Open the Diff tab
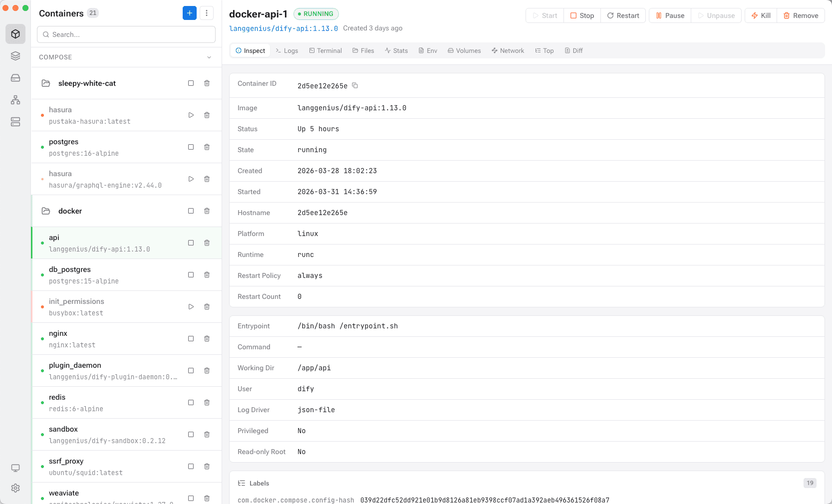 [x=574, y=51]
